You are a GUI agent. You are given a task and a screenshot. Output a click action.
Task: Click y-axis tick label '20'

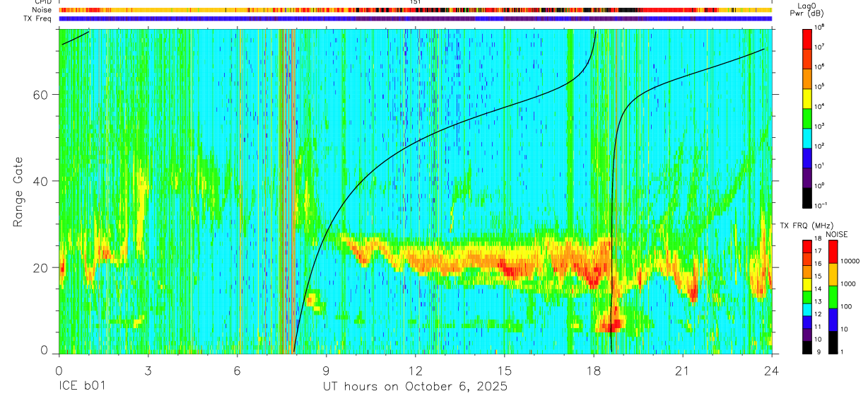41,267
